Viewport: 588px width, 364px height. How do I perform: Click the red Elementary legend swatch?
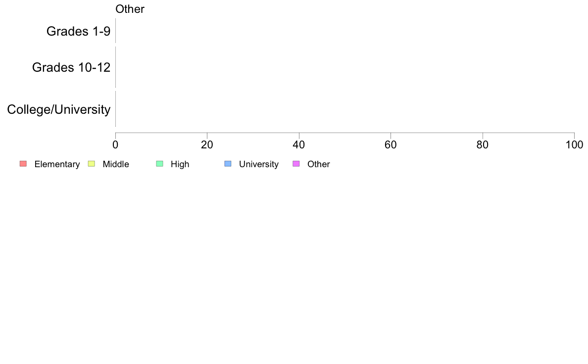[x=23, y=164]
